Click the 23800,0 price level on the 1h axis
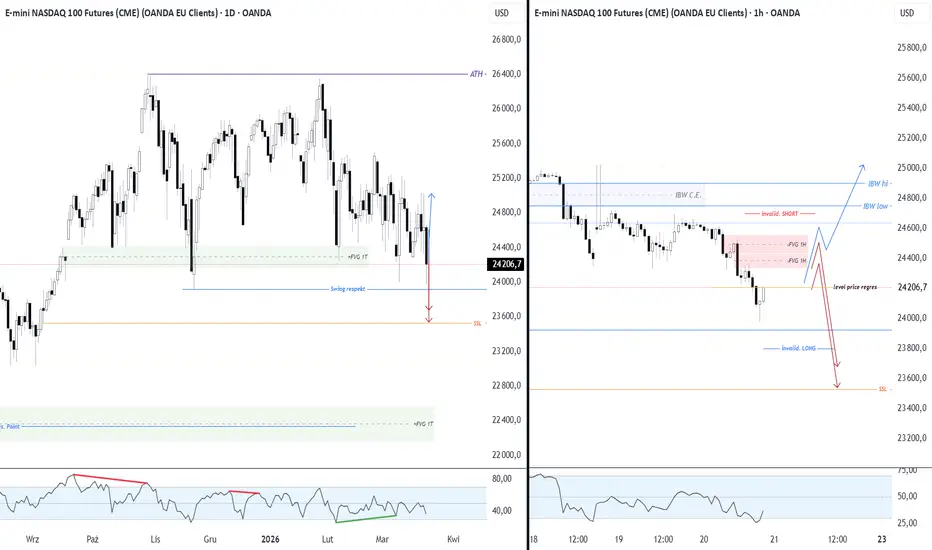Screen dimensions: 932x550 pos(911,348)
